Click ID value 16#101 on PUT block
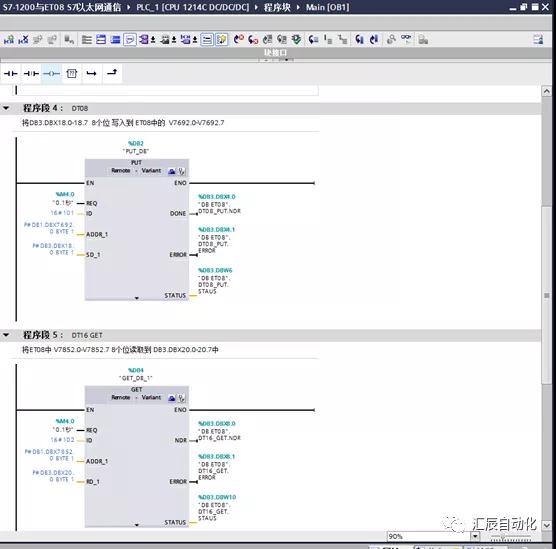 point(62,213)
